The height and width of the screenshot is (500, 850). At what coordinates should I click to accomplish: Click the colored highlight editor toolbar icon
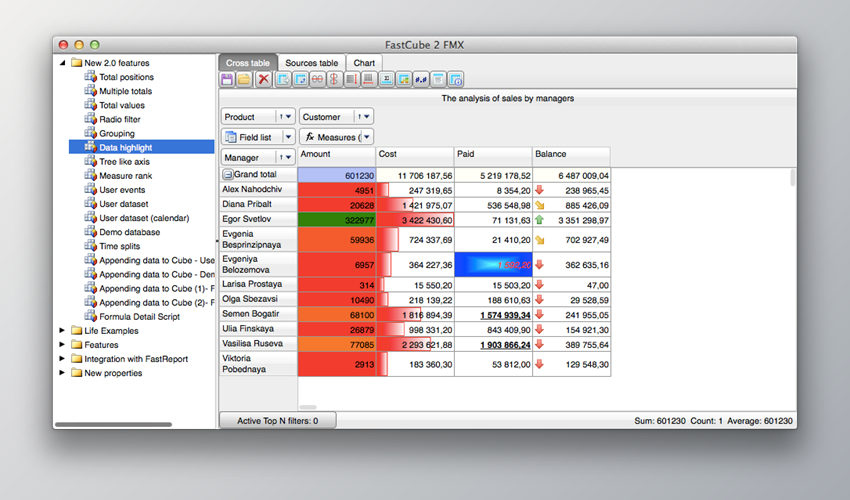pos(403,80)
